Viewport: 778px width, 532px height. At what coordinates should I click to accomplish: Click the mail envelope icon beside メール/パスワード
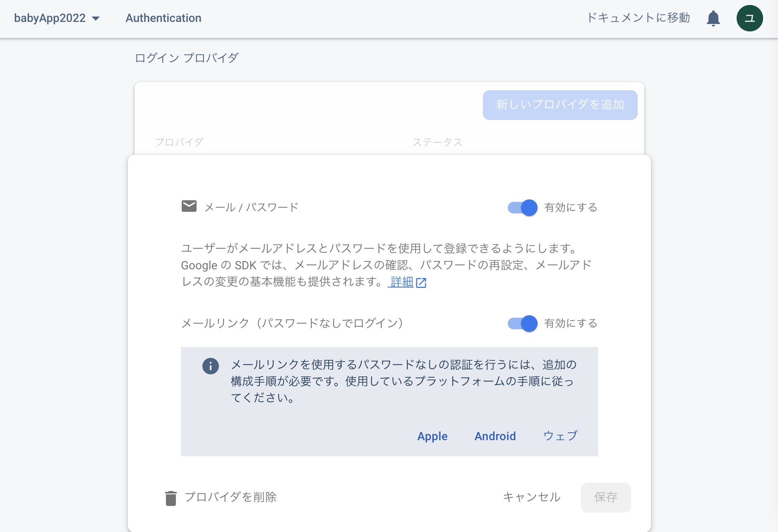189,206
